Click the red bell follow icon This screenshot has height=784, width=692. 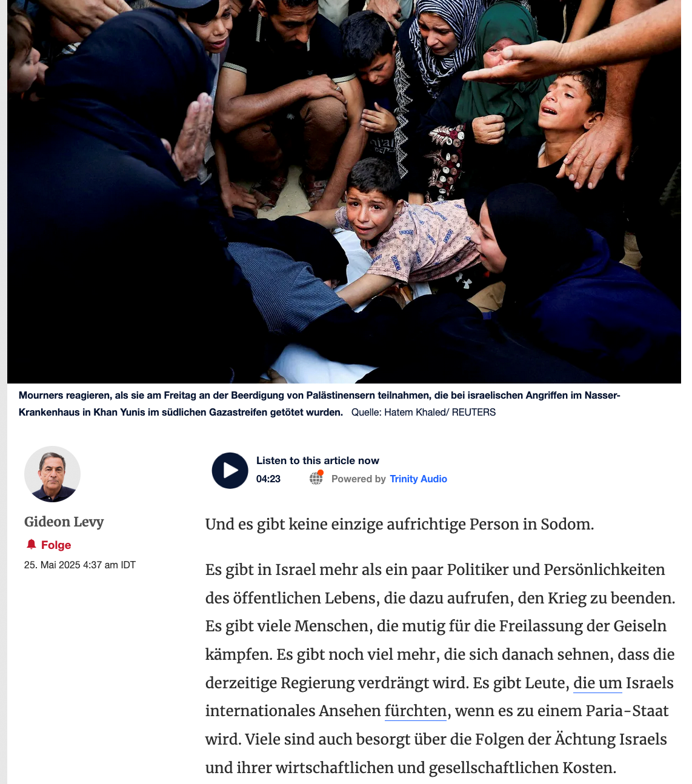(32, 544)
